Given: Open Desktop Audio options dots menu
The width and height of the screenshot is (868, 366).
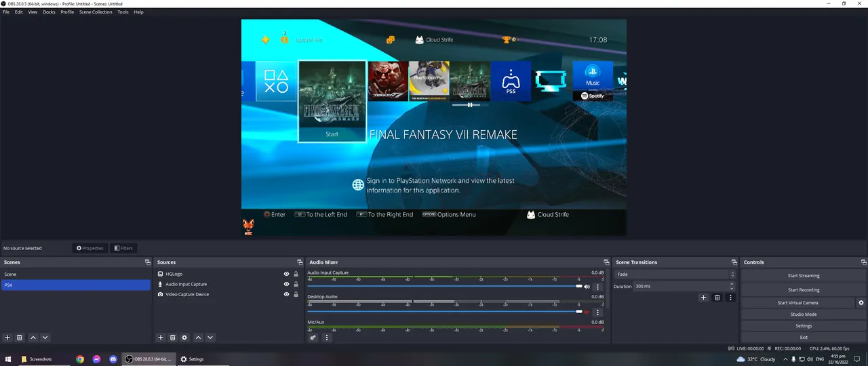Looking at the screenshot, I should tap(597, 312).
